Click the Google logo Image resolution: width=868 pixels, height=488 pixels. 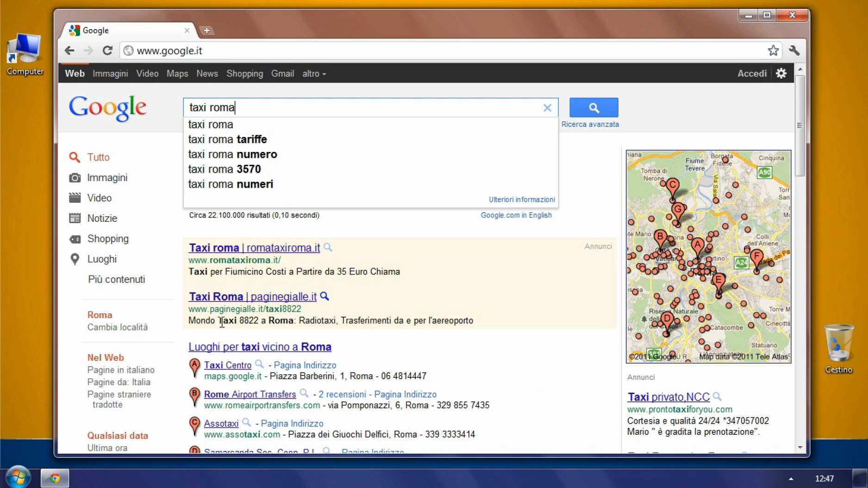click(107, 108)
